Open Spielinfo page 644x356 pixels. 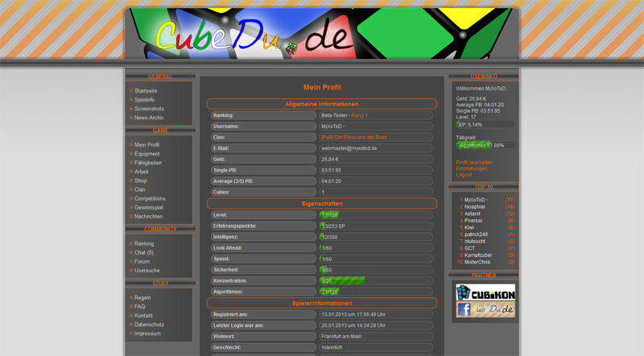pos(145,100)
